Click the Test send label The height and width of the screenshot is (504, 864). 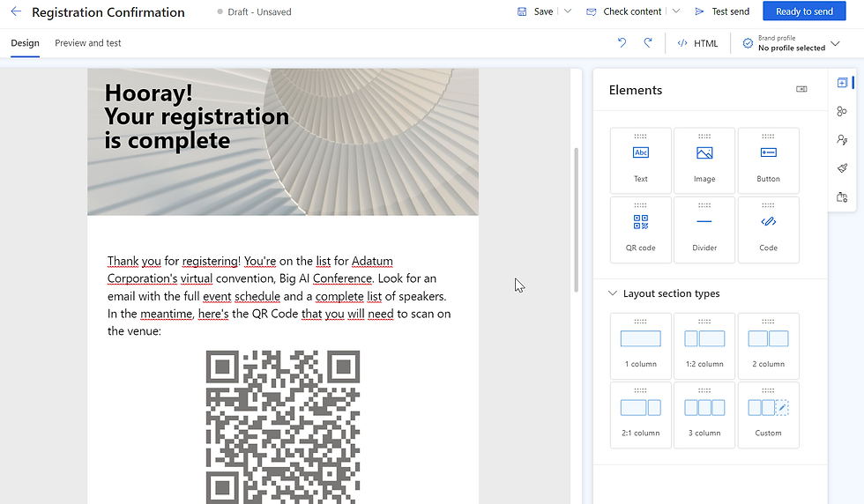731,11
